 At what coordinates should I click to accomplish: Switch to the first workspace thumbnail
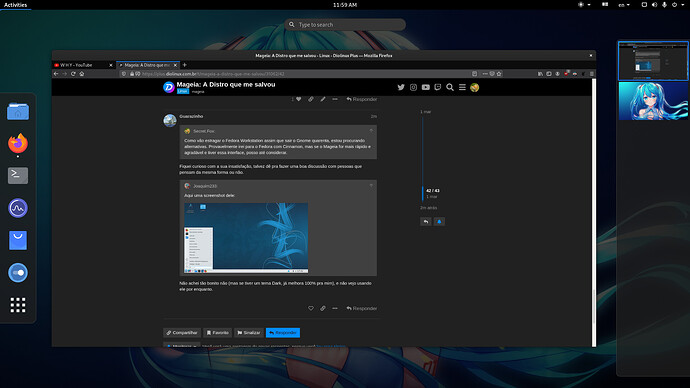click(653, 61)
